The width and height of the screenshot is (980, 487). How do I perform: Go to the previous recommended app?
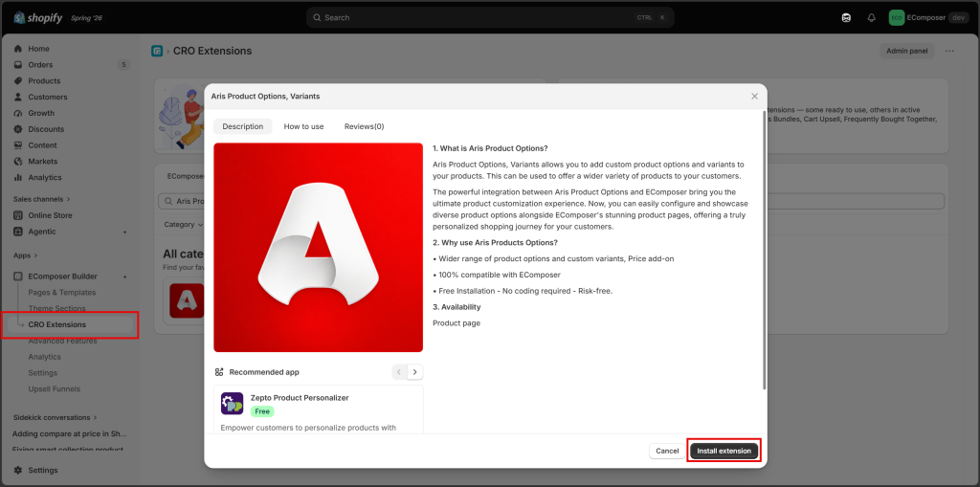(399, 372)
